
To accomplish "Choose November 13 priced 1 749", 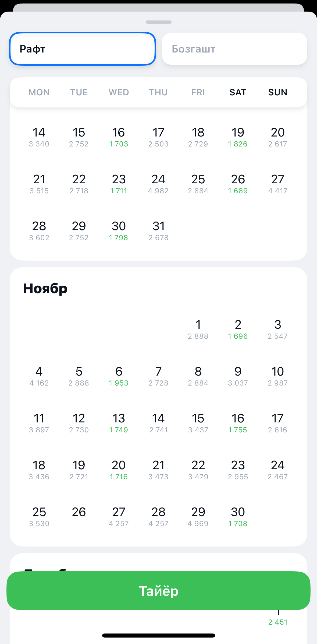I will (x=119, y=423).
